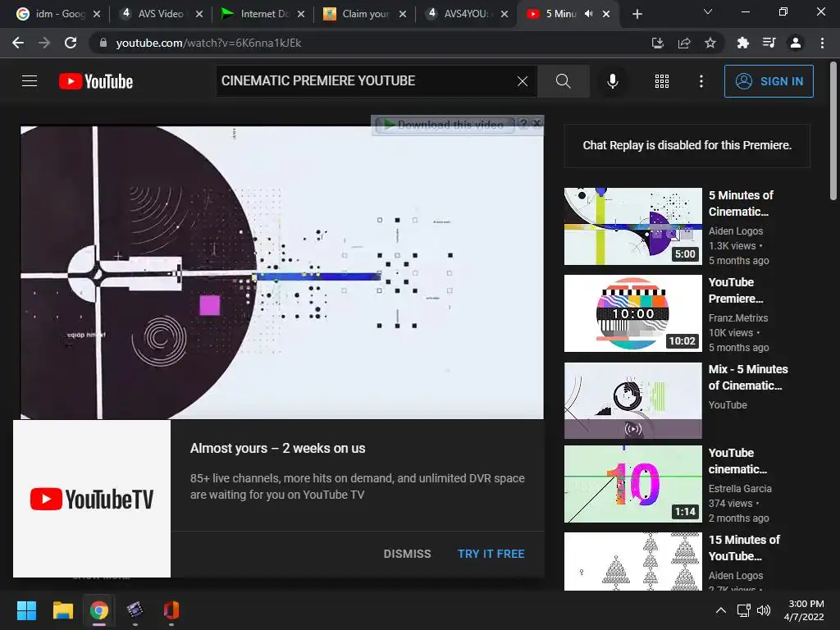Mute the audio on the YouTube tab

(588, 14)
